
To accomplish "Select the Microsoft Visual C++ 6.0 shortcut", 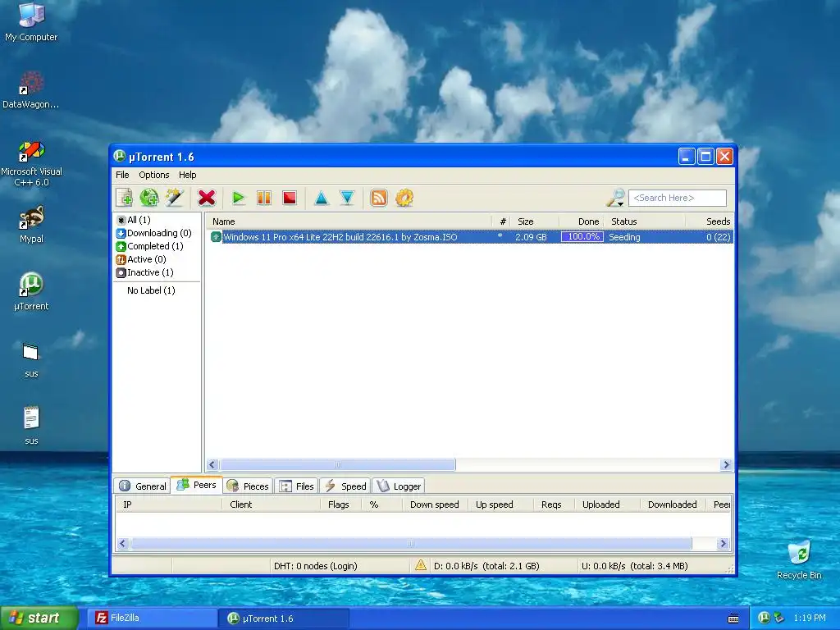I will pyautogui.click(x=31, y=164).
